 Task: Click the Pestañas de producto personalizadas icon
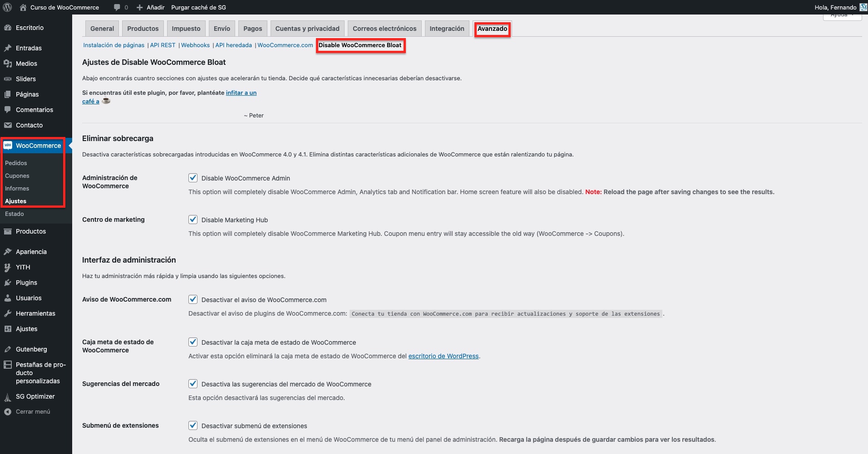8,365
